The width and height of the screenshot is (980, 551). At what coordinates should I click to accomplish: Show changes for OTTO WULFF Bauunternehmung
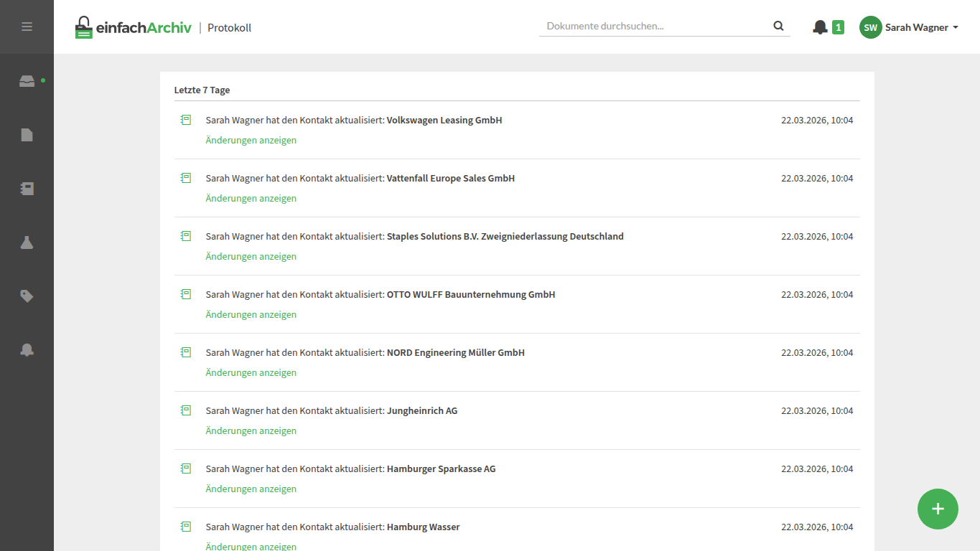pyautogui.click(x=251, y=314)
